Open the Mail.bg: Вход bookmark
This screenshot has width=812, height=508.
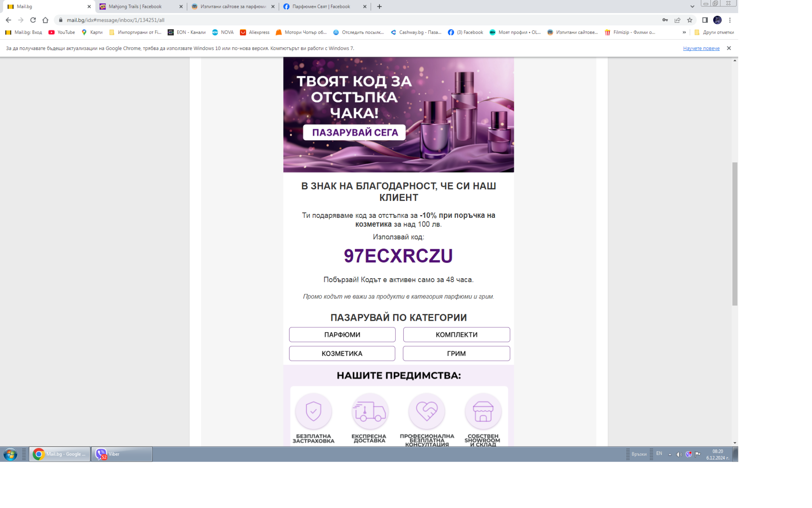pyautogui.click(x=24, y=32)
